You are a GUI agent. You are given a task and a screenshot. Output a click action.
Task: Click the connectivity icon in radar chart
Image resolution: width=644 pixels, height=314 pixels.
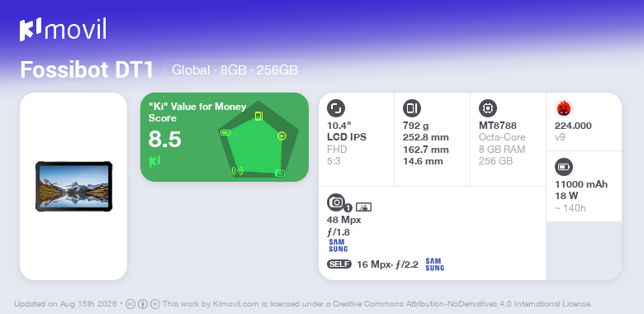pos(238,170)
